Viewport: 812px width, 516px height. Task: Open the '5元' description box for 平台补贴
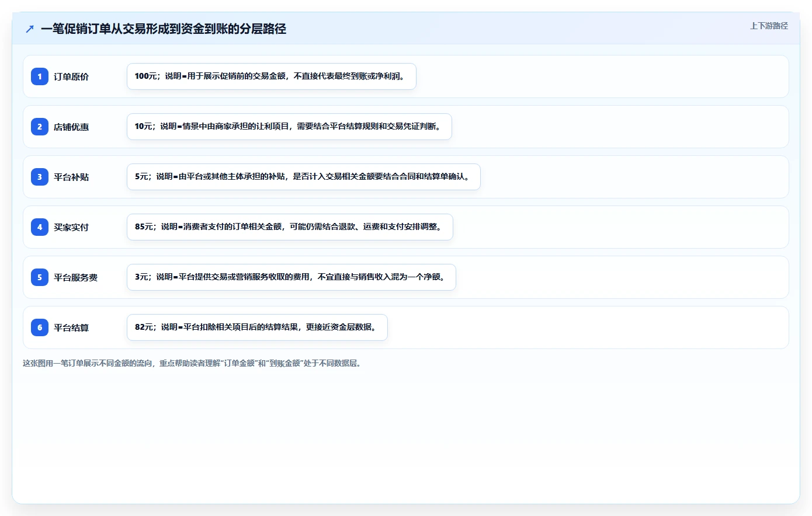[x=304, y=177]
